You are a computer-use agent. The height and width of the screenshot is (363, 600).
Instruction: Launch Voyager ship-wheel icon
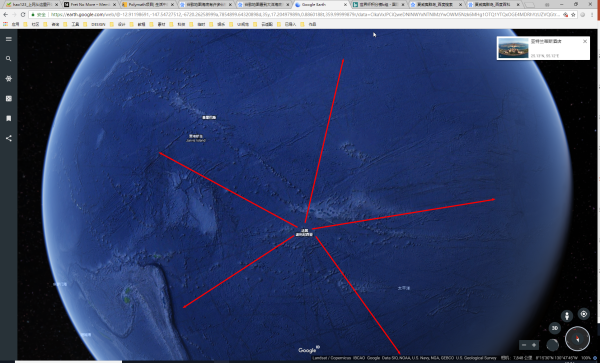tap(8, 79)
